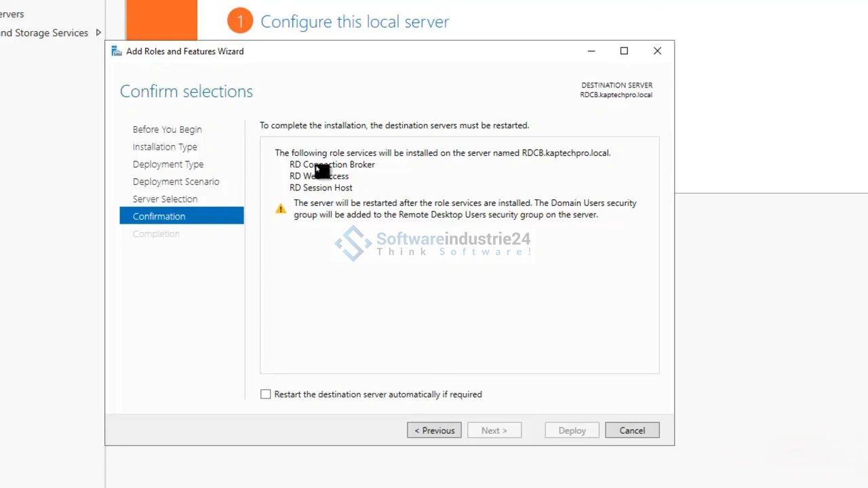This screenshot has height=488, width=868.
Task: Go to the Before You Begin step
Action: (x=167, y=129)
